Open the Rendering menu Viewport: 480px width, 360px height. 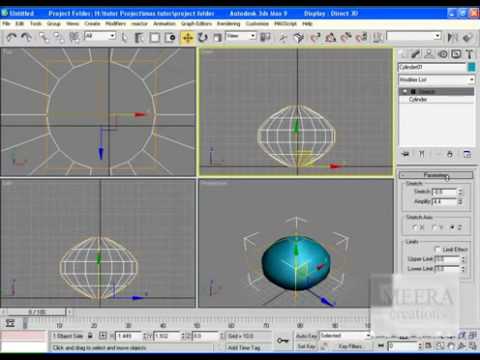pyautogui.click(x=228, y=24)
